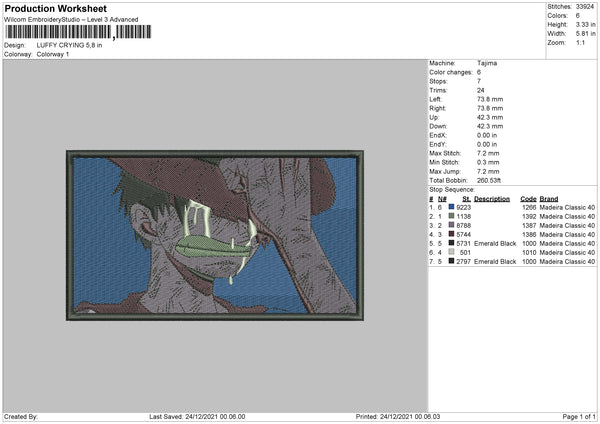This screenshot has width=600, height=424.
Task: Click the design name 'LUFFY CRYING 5,8 in'
Action: tap(69, 45)
